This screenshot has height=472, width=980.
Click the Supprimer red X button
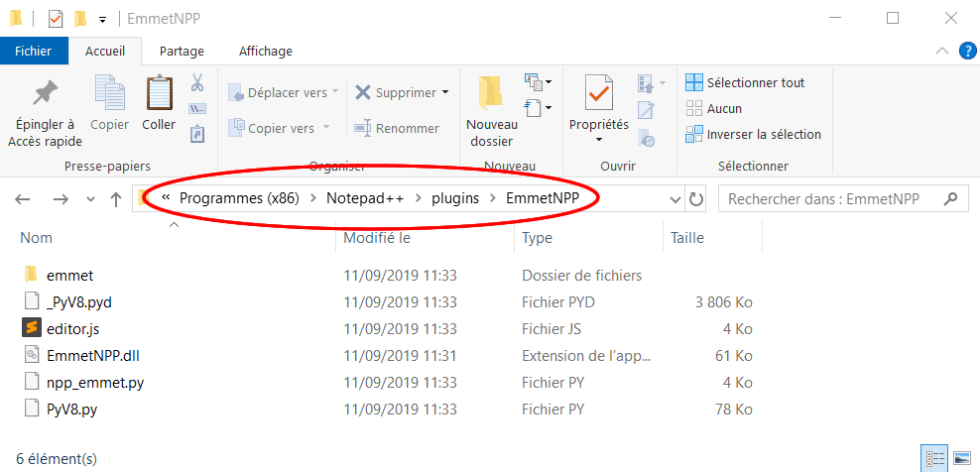396,92
